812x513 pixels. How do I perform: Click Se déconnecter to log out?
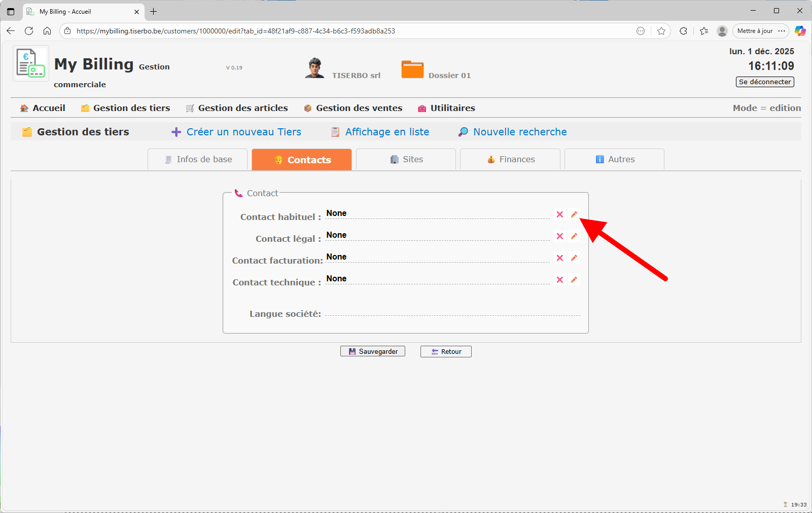coord(764,82)
